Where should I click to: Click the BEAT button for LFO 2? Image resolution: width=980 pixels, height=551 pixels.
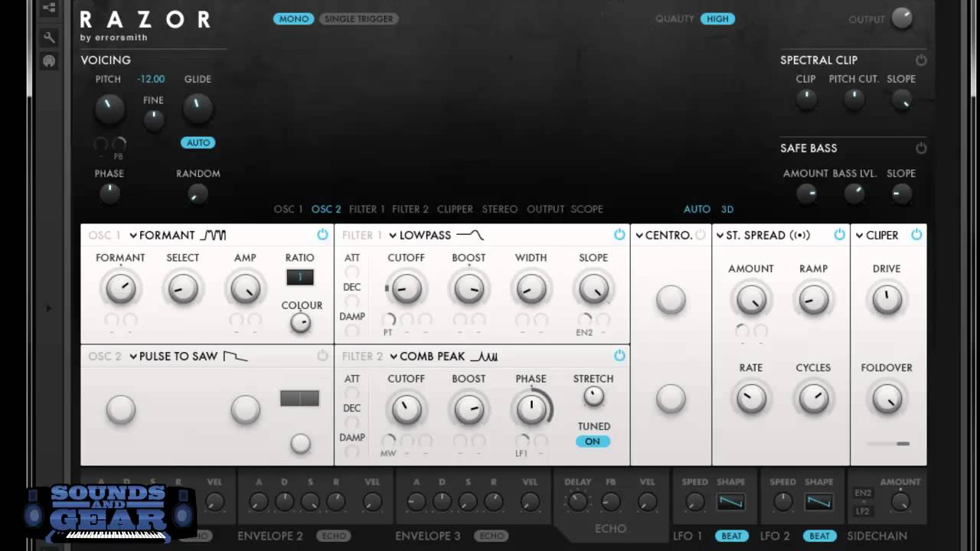(x=819, y=536)
